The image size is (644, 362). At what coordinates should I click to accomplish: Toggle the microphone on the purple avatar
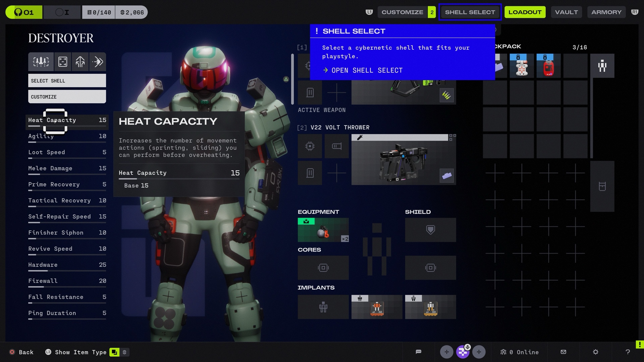468,347
